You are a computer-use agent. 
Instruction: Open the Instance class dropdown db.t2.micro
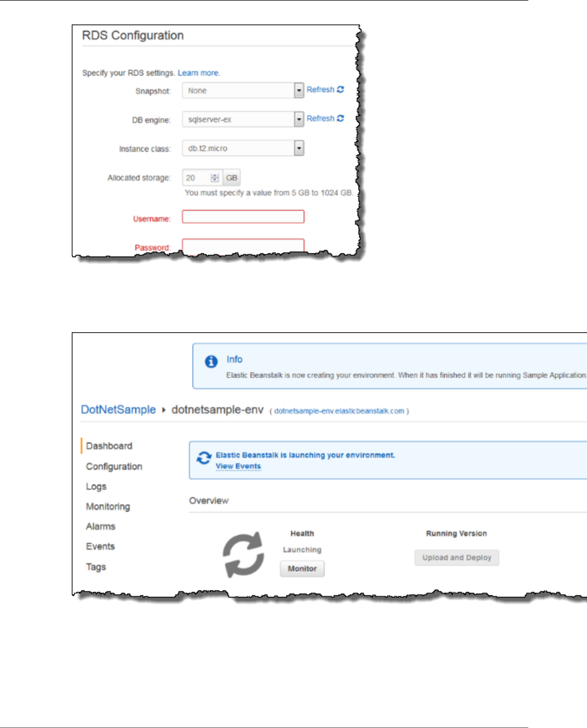[243, 148]
